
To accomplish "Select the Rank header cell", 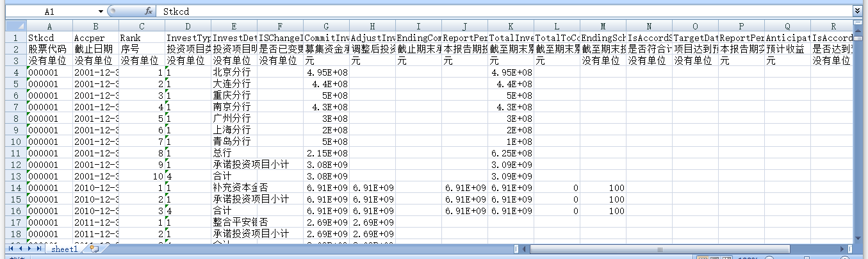I will (x=142, y=38).
